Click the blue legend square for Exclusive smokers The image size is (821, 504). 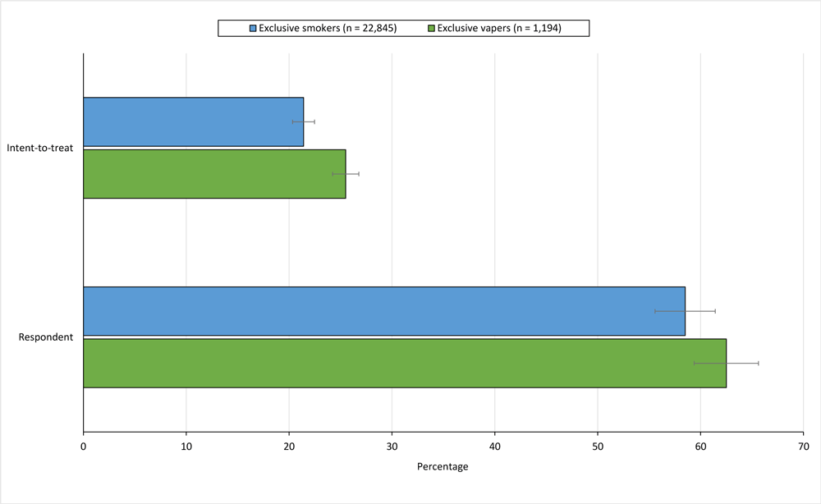pos(251,27)
